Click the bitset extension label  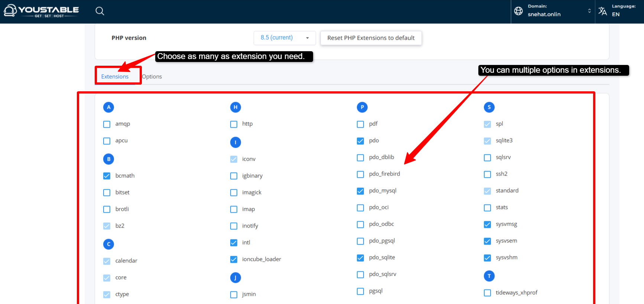click(x=122, y=192)
